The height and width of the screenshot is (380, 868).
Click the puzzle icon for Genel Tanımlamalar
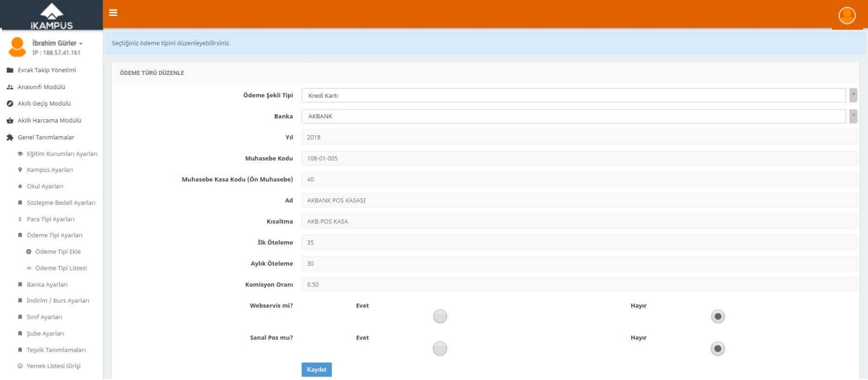[10, 138]
